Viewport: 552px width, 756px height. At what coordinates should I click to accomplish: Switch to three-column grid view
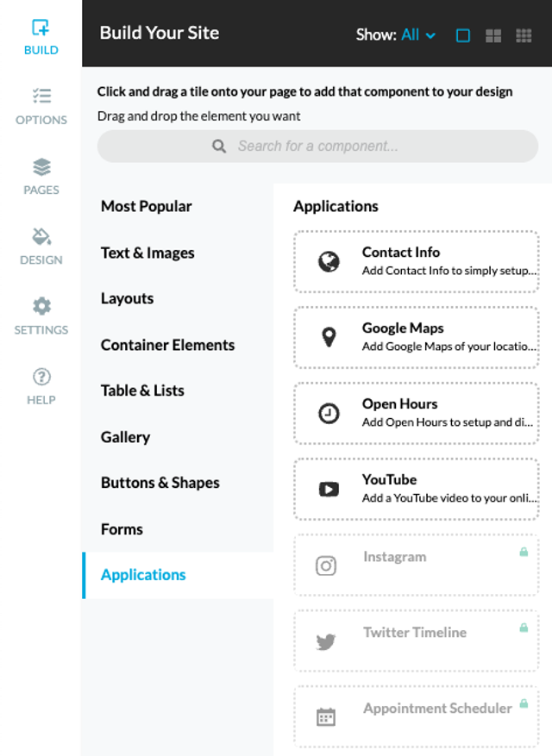[x=524, y=35]
